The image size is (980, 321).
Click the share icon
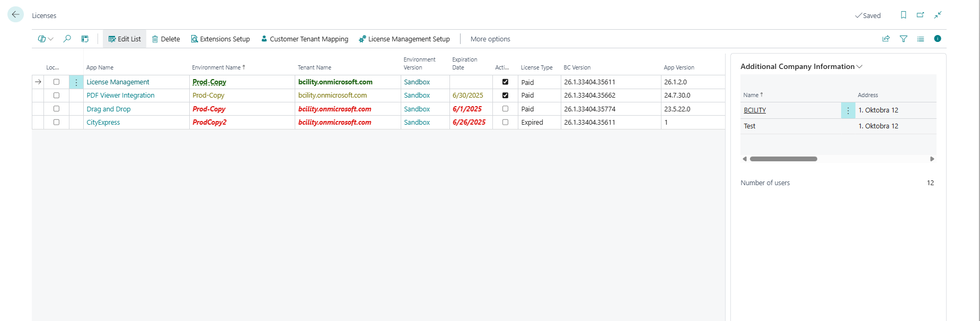pyautogui.click(x=886, y=39)
